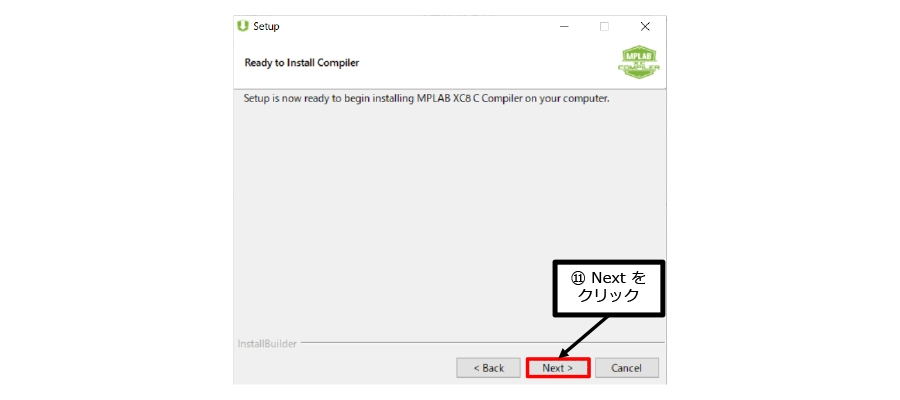The height and width of the screenshot is (400, 900).
Task: Click the "Setup" title text in the title bar
Action: [266, 26]
